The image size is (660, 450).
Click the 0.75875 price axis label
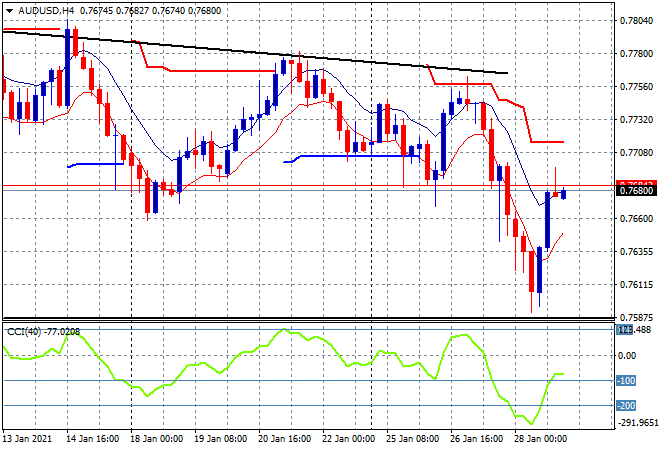point(636,317)
